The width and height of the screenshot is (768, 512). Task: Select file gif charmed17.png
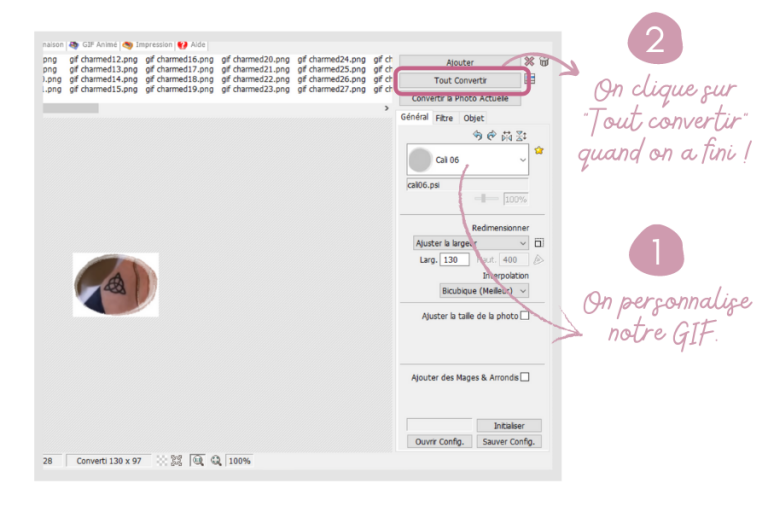coord(179,69)
